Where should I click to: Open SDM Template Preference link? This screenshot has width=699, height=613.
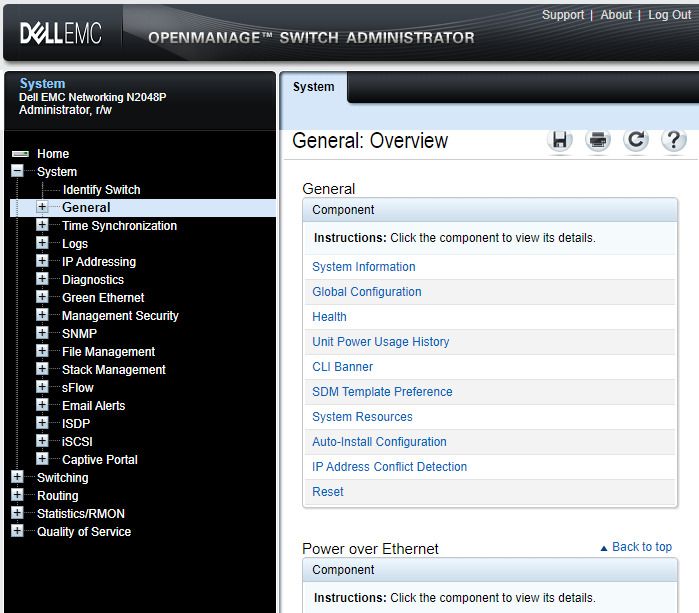point(382,391)
